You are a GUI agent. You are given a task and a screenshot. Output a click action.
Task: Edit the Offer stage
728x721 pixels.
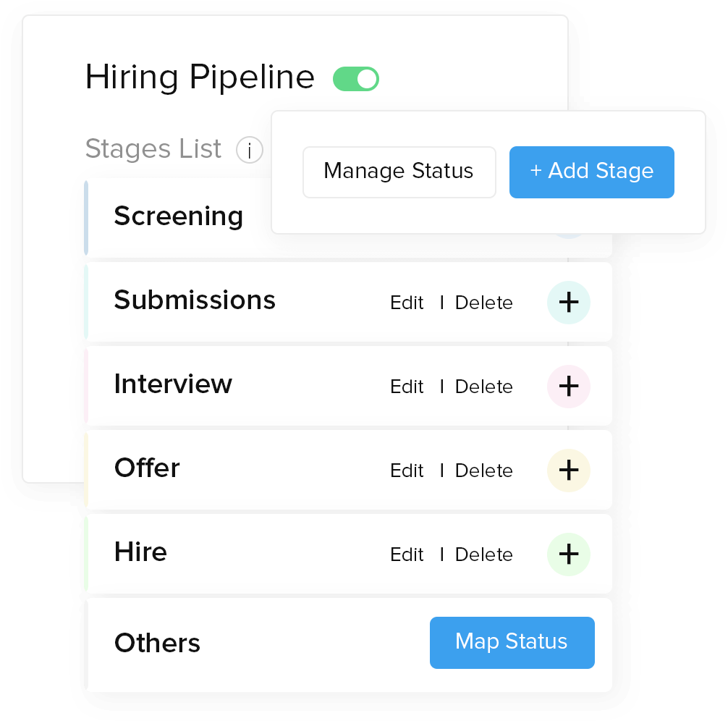coord(407,471)
